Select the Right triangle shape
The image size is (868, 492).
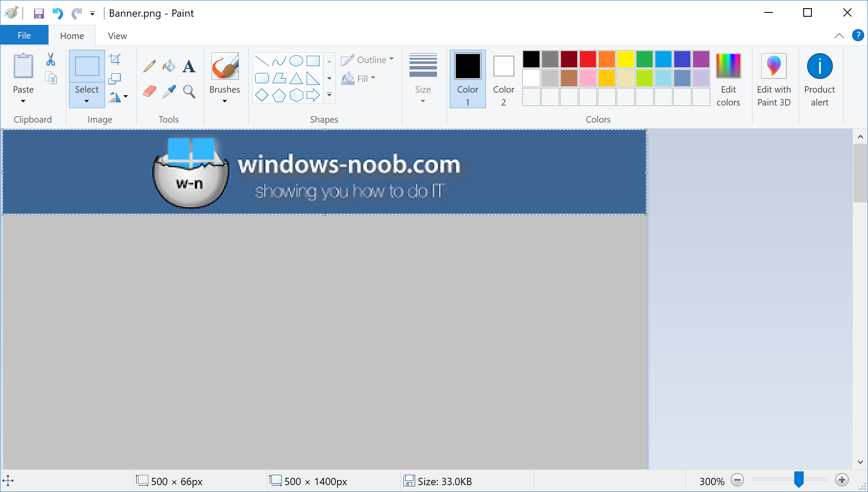(x=313, y=78)
